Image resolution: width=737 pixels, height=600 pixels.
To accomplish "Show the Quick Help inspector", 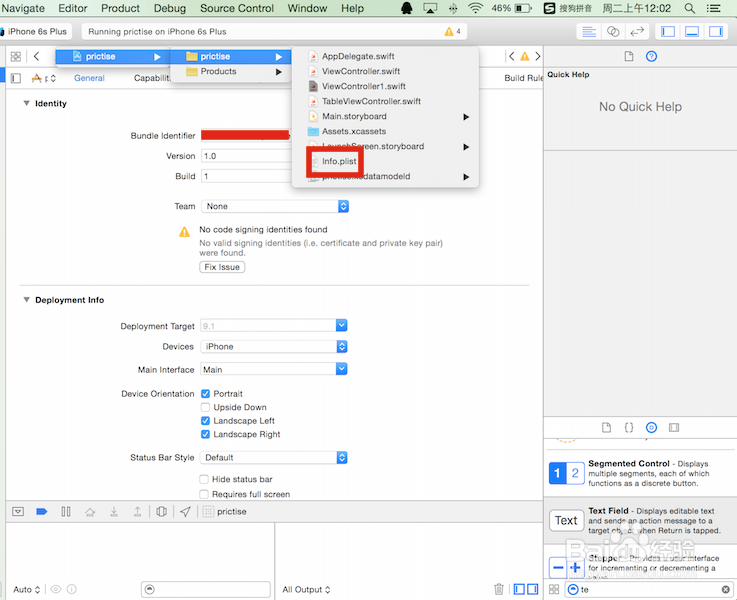I will click(651, 56).
